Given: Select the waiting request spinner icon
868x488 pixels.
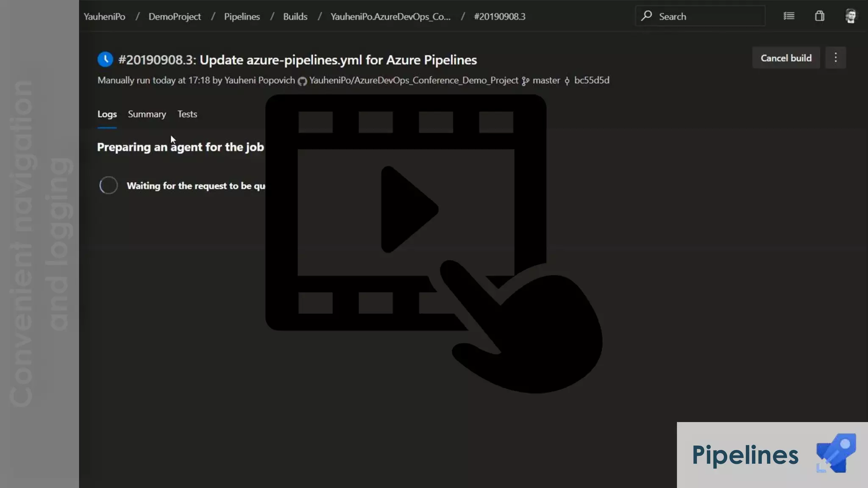Looking at the screenshot, I should tap(108, 185).
